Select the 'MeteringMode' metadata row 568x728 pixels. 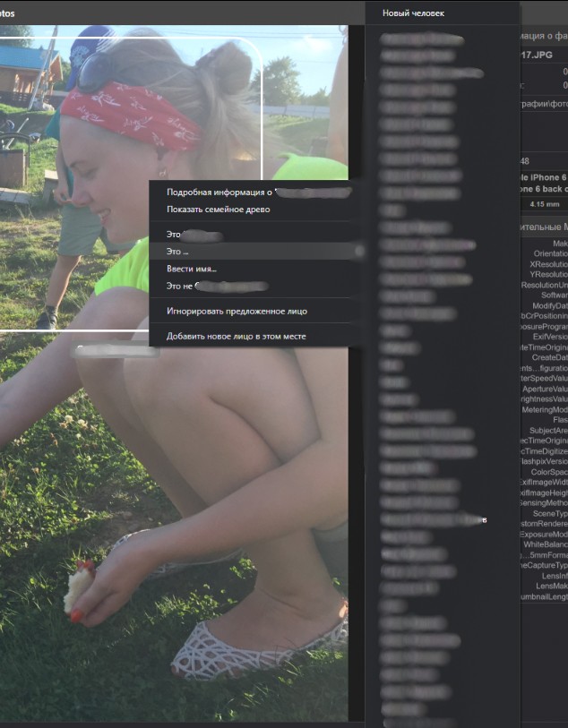(x=545, y=409)
